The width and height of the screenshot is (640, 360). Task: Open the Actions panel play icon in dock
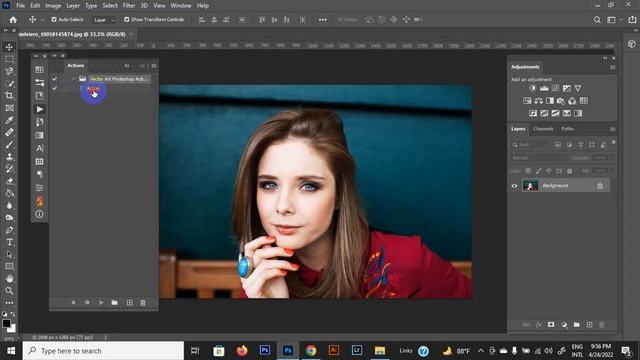pos(40,109)
